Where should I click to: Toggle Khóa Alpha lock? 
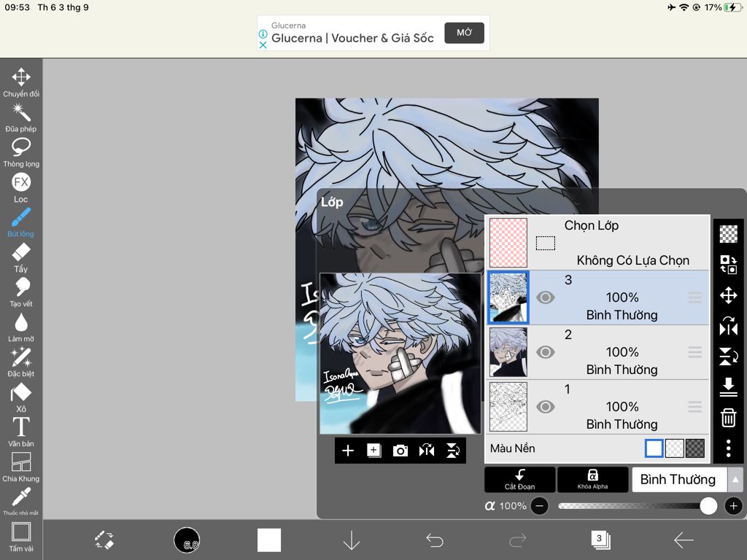pyautogui.click(x=592, y=479)
